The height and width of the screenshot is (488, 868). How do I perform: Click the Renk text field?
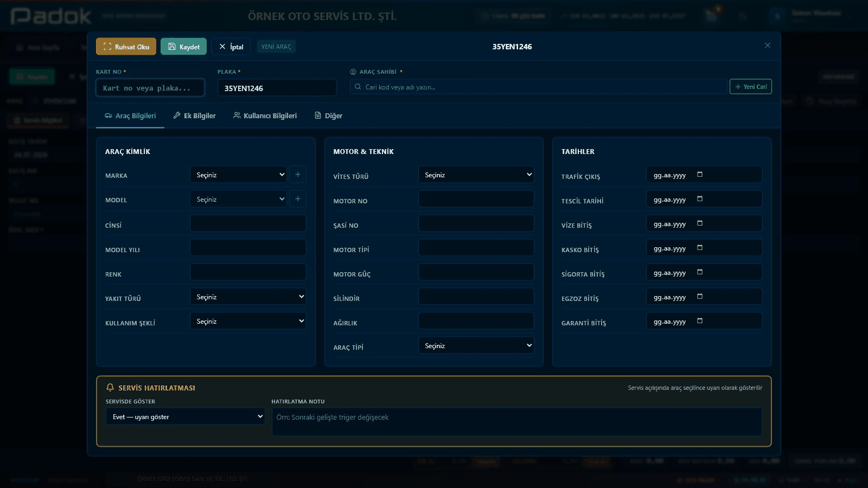pos(248,272)
